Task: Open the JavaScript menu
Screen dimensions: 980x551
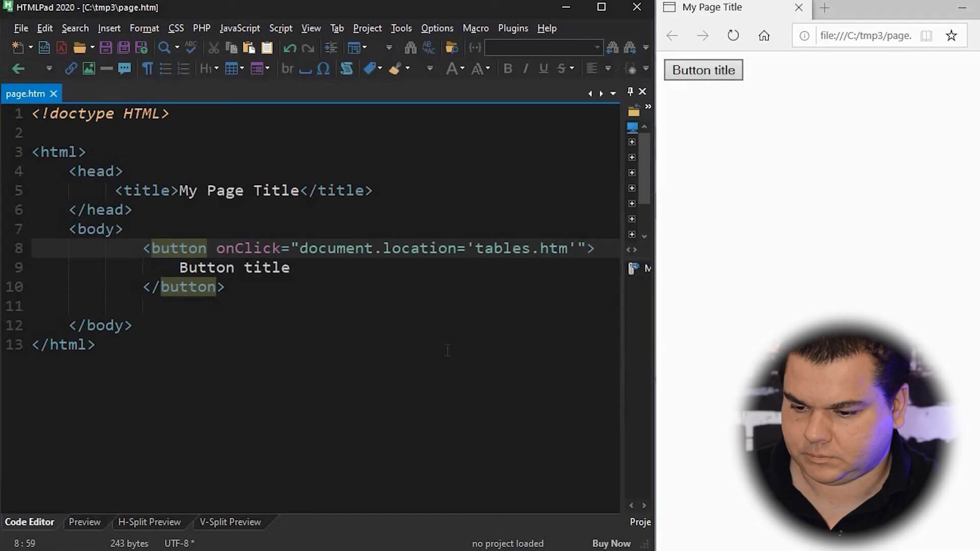Action: tap(239, 28)
